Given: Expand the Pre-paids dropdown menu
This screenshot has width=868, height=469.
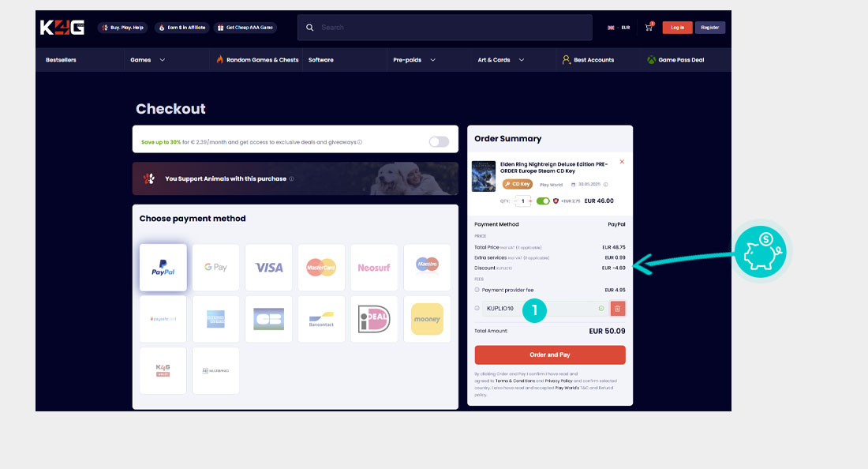Looking at the screenshot, I should coord(414,60).
